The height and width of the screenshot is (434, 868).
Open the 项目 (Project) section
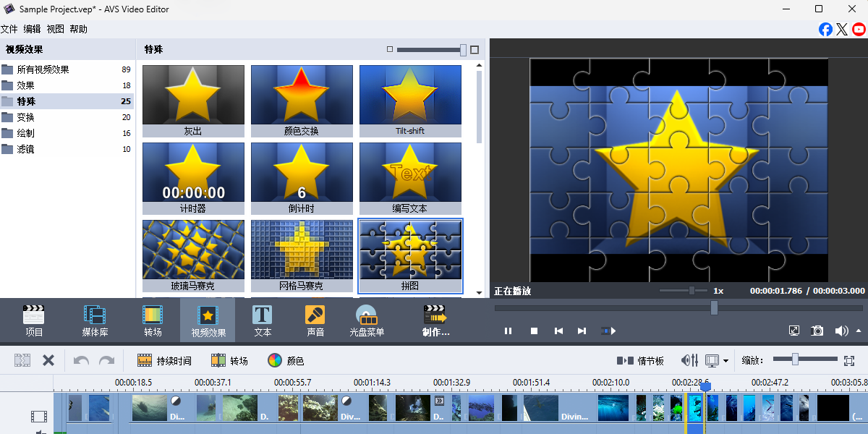[x=34, y=321]
